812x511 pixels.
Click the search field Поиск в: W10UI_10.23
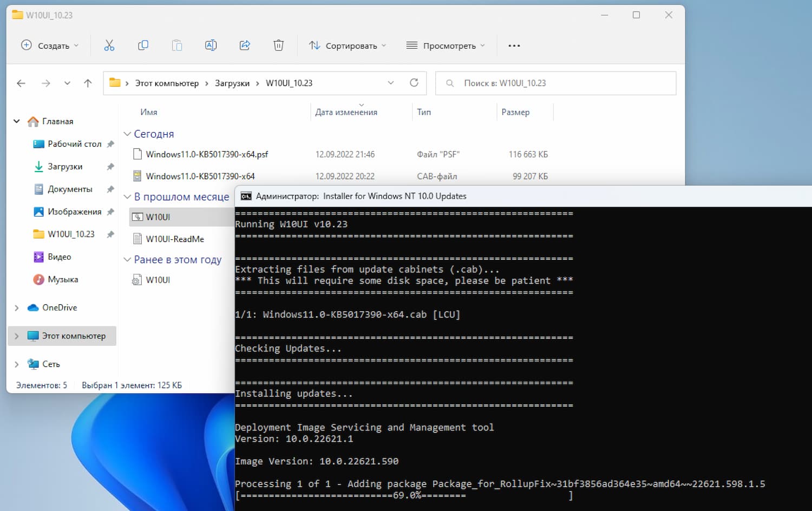pos(556,83)
